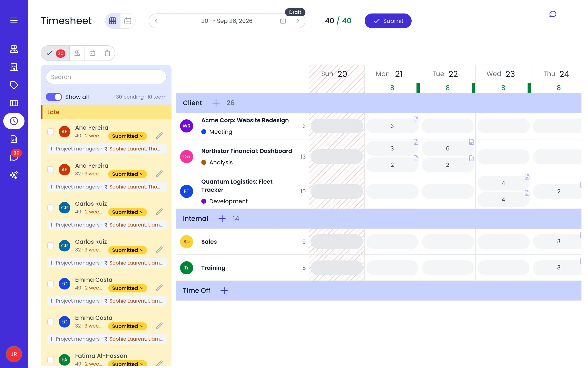Add a new Time Off entry
The height and width of the screenshot is (368, 588).
click(224, 291)
